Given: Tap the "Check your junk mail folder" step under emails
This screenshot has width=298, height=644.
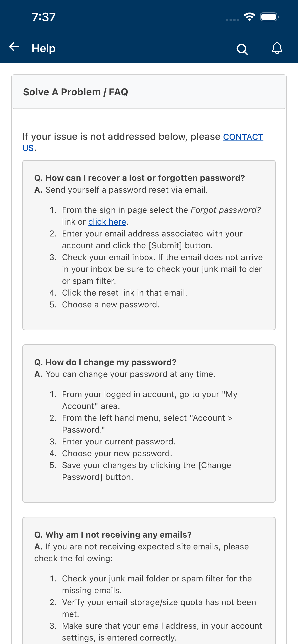Looking at the screenshot, I should [157, 584].
